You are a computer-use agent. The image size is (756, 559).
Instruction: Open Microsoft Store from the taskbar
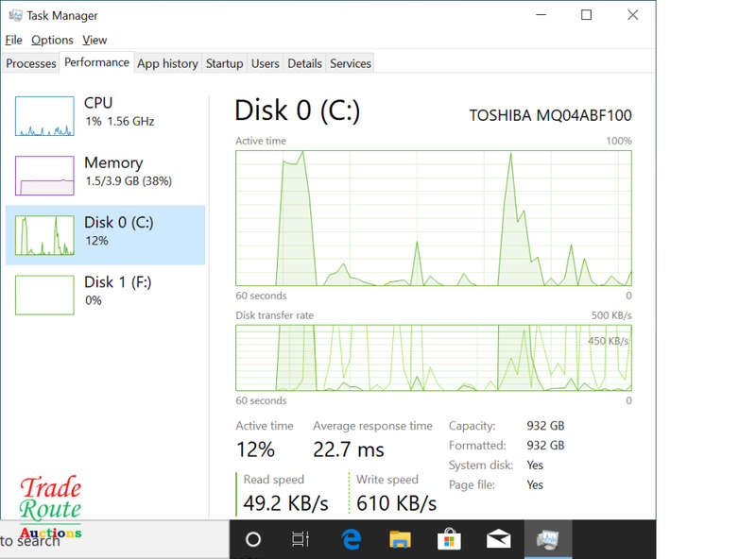449,539
